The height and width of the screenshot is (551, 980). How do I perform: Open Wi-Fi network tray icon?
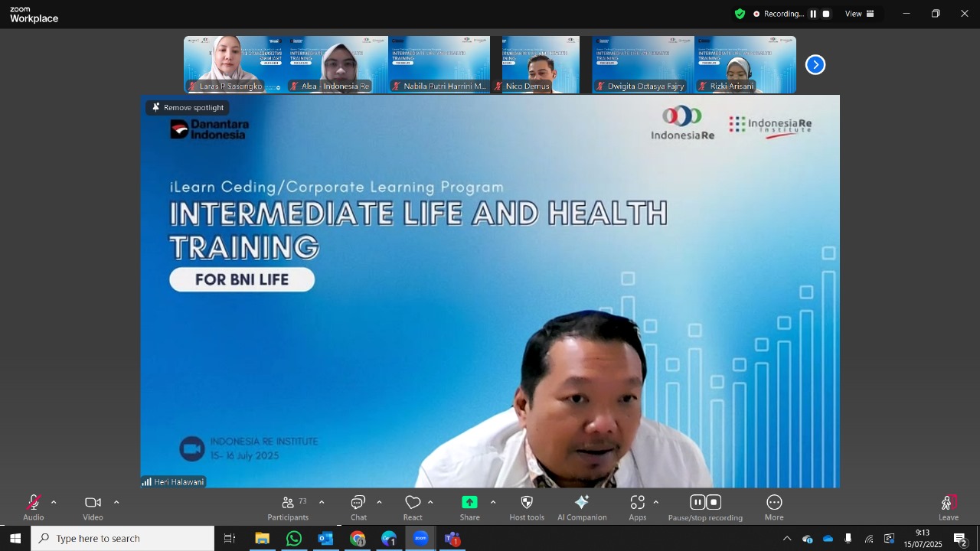(x=869, y=539)
